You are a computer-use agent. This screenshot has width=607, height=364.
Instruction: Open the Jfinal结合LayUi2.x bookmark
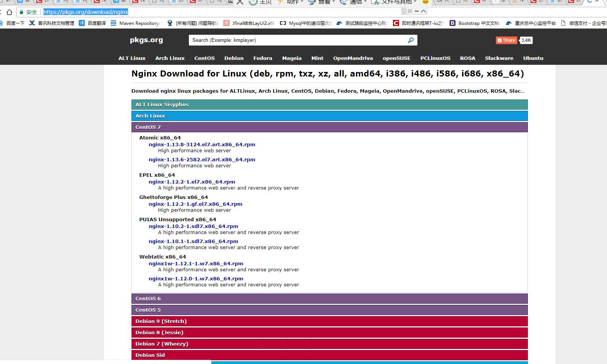point(249,23)
